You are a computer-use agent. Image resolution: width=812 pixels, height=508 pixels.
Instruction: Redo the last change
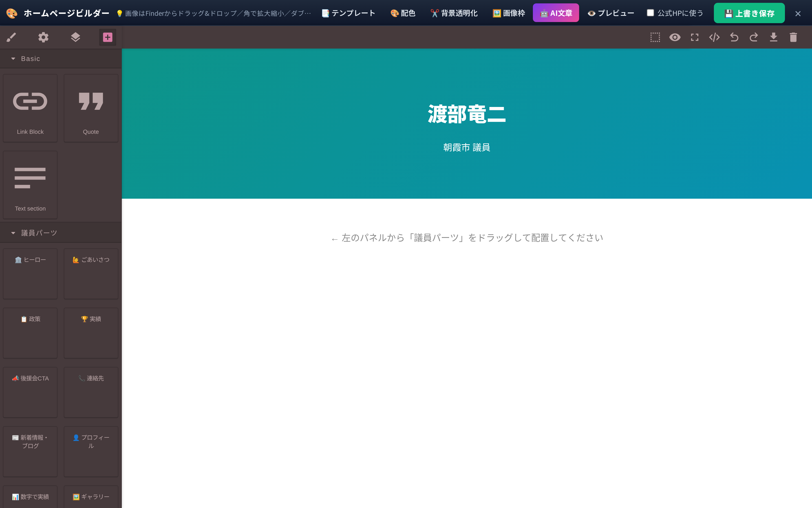[x=754, y=37]
